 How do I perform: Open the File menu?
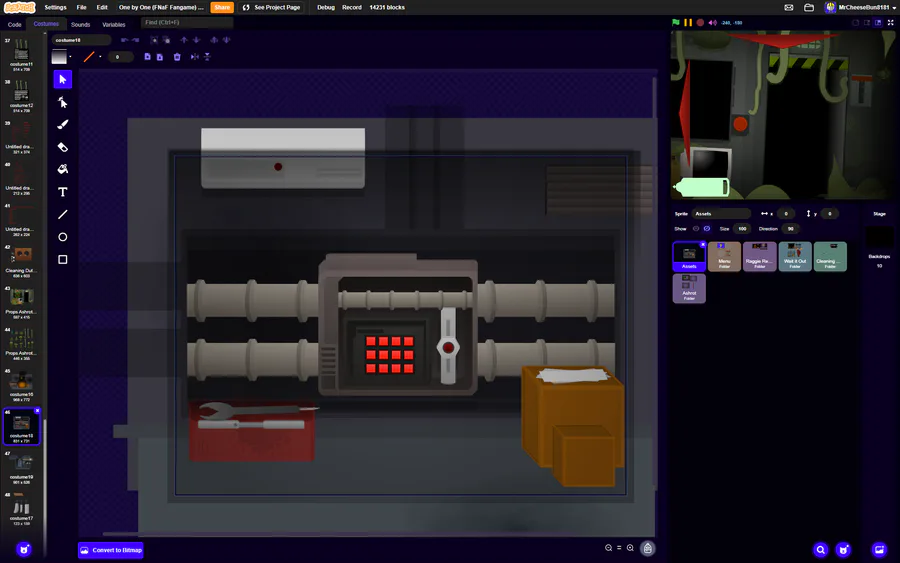click(82, 7)
